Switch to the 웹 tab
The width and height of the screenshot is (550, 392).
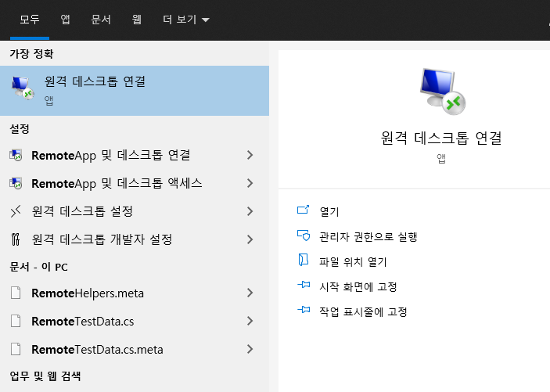click(x=137, y=20)
